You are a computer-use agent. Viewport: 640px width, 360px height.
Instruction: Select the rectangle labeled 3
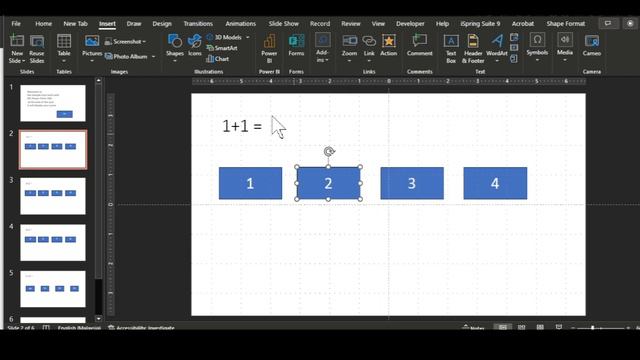[x=412, y=183]
